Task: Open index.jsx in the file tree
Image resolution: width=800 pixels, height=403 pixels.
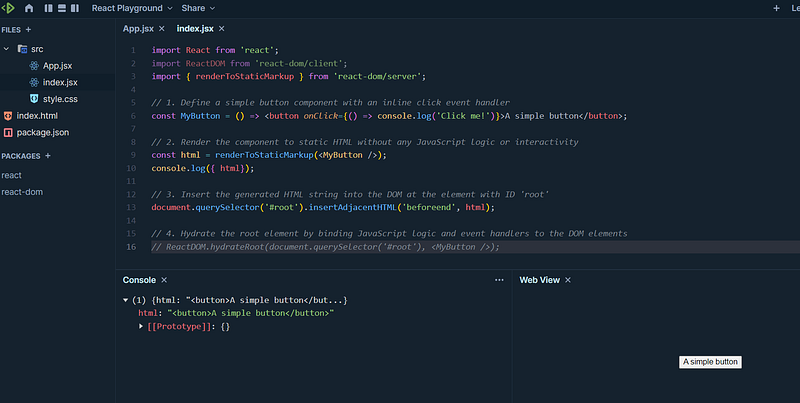Action: pos(60,82)
